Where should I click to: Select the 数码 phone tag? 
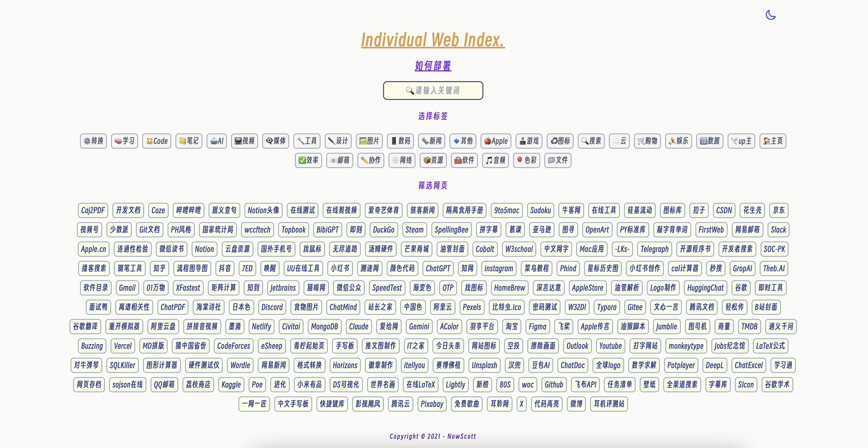[x=400, y=141]
